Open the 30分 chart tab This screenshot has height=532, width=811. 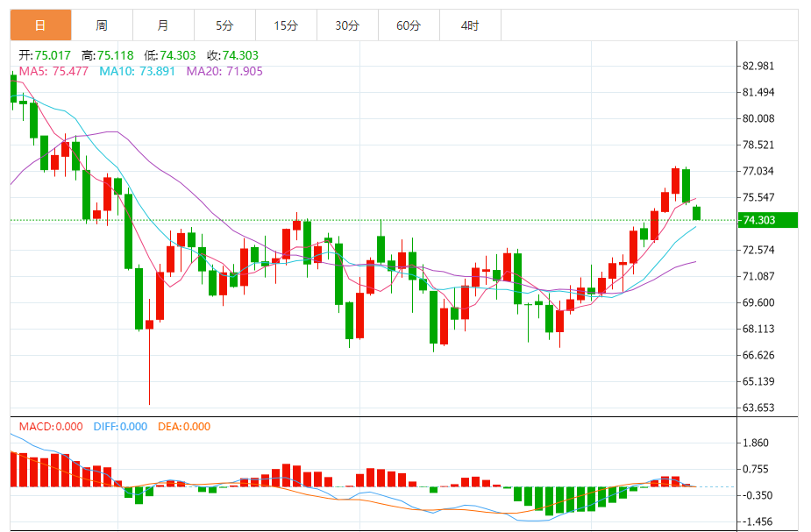347,25
